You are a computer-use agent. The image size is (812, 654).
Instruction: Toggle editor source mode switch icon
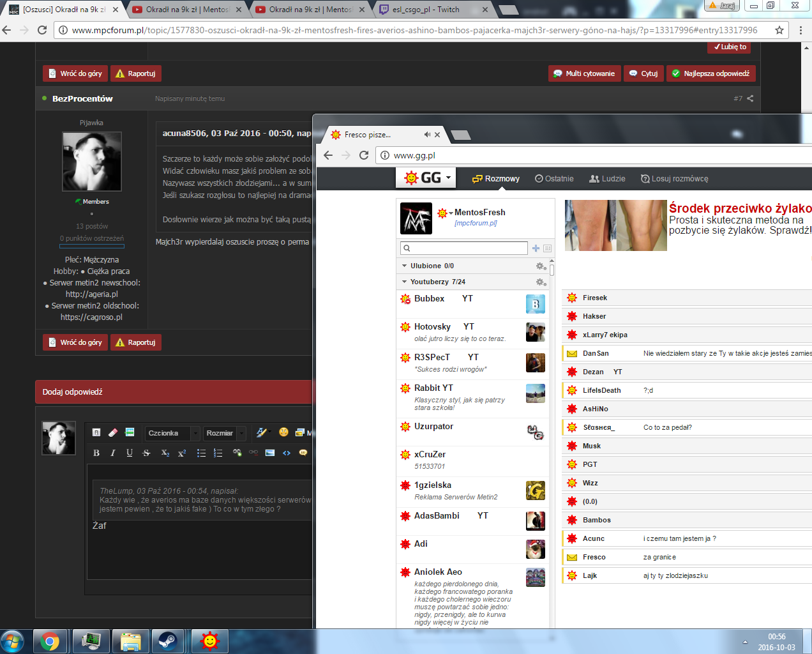point(96,432)
